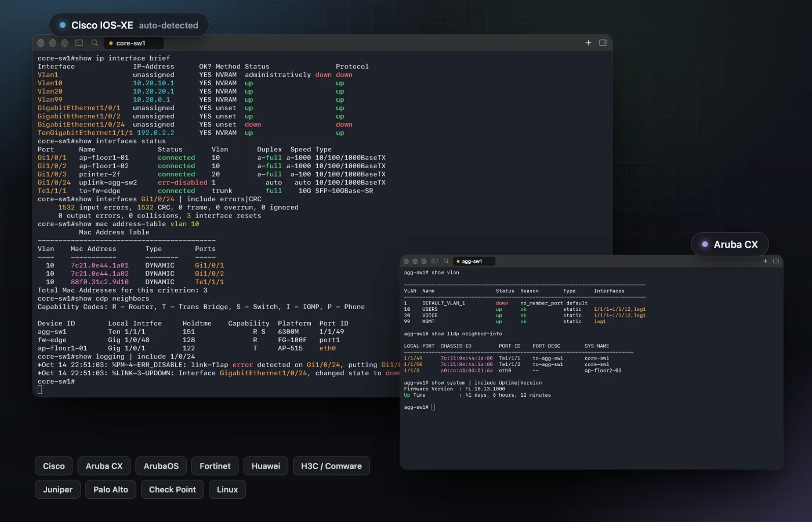Choose the Aruba CX chip in bottom row
This screenshot has height=522, width=812.
coord(104,466)
